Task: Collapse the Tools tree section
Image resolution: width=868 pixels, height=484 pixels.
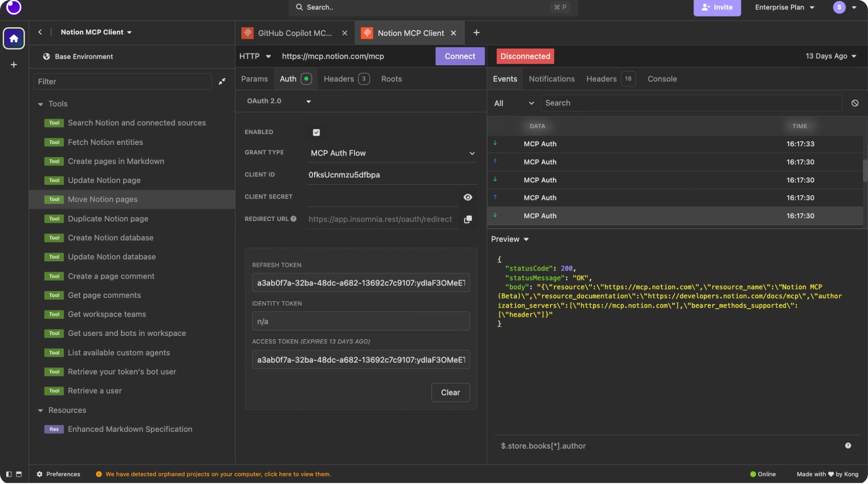Action: click(x=41, y=104)
